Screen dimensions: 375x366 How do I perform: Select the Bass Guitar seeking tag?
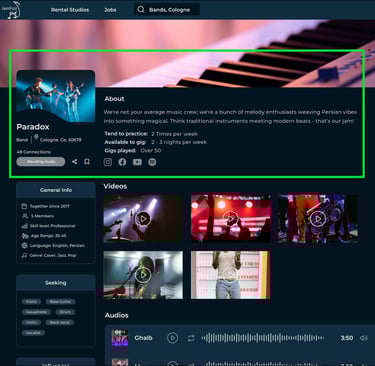(x=60, y=302)
